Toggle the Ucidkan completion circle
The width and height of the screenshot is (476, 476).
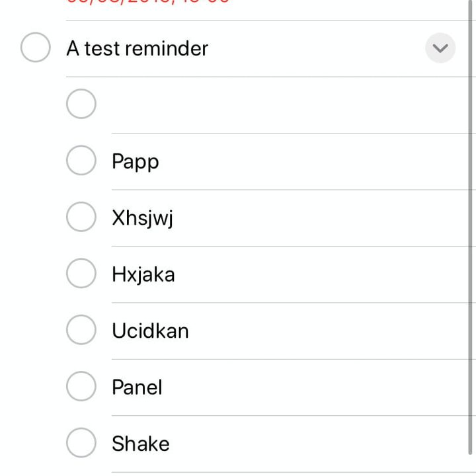coord(81,331)
